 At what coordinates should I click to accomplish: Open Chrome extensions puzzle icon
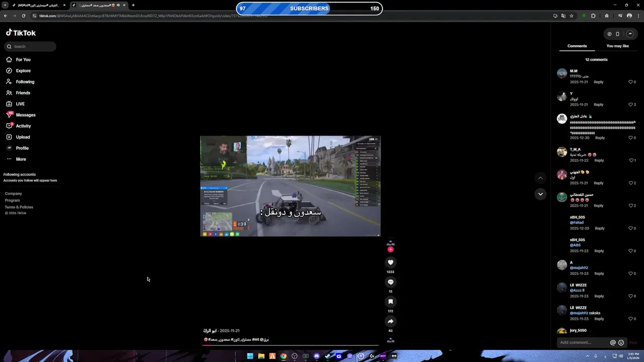(593, 16)
